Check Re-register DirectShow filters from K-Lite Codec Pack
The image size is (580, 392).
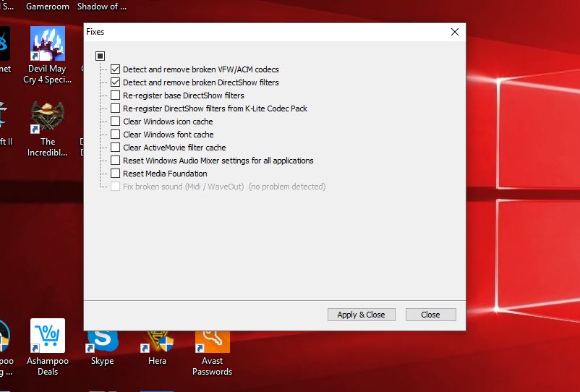tap(116, 108)
